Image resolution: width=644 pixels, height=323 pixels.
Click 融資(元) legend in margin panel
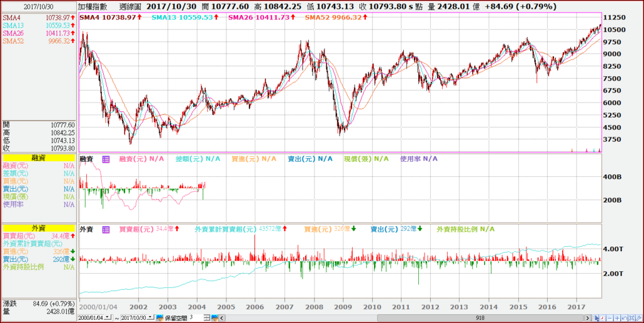tap(142, 159)
